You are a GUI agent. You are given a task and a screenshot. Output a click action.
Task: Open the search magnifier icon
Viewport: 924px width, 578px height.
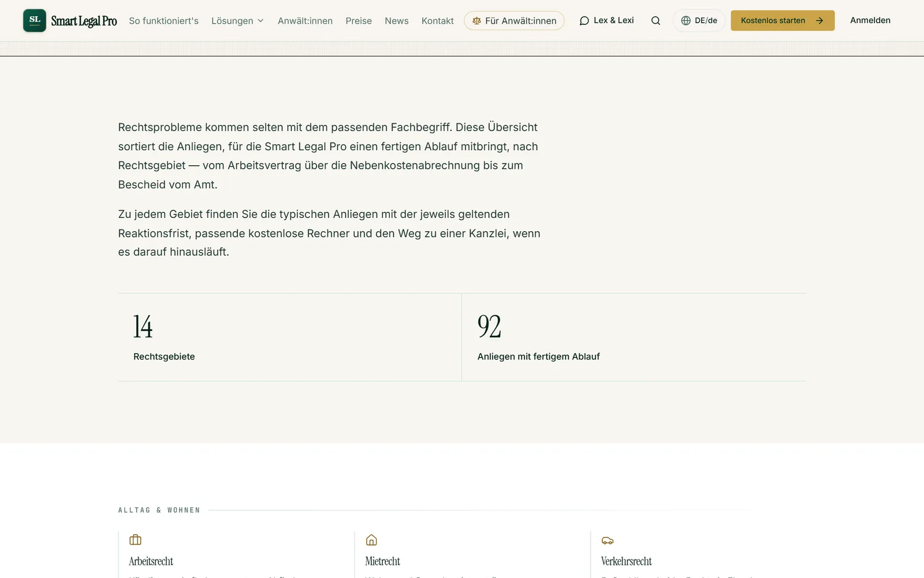(655, 20)
